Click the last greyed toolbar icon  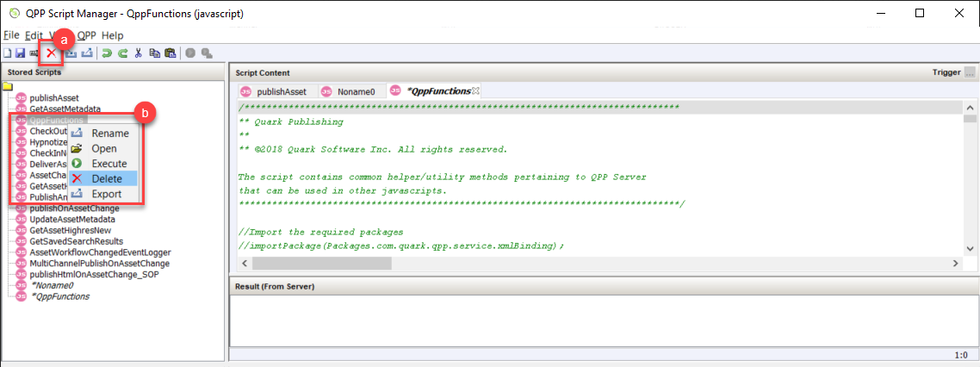point(207,53)
